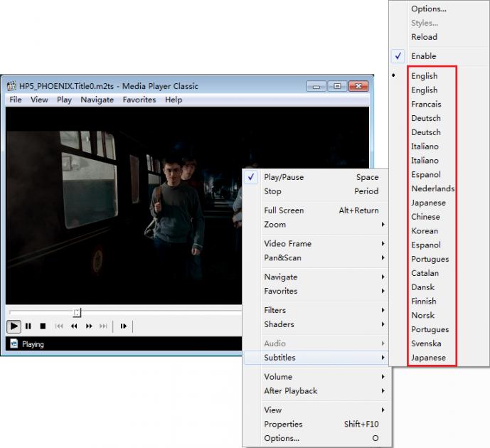Expand the Subtitles submenu
The width and height of the screenshot is (490, 448).
316,358
